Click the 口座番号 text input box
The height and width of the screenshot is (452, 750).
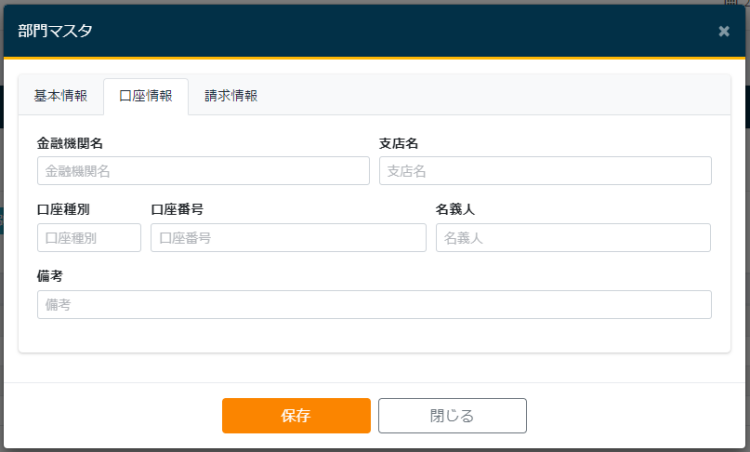pos(288,238)
